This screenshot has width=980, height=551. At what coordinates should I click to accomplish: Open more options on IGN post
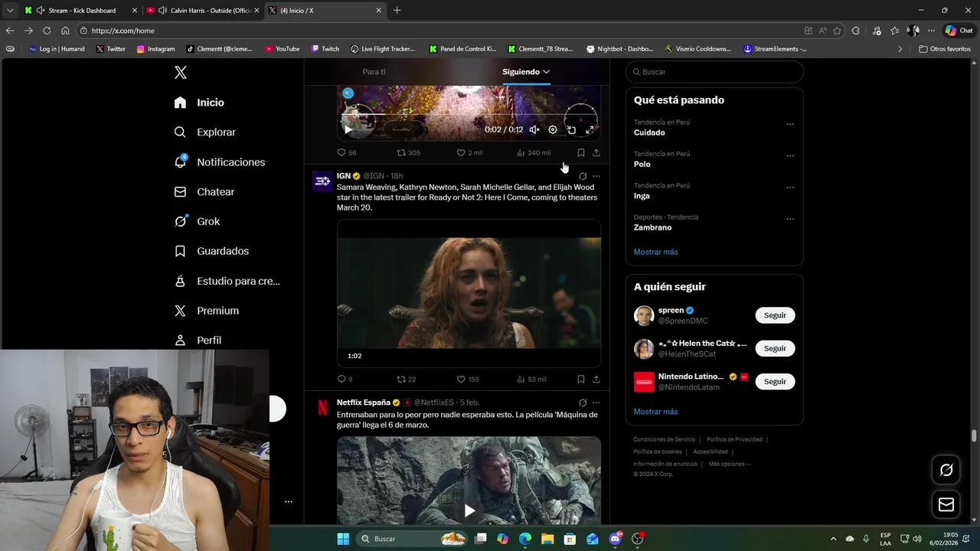pos(596,176)
